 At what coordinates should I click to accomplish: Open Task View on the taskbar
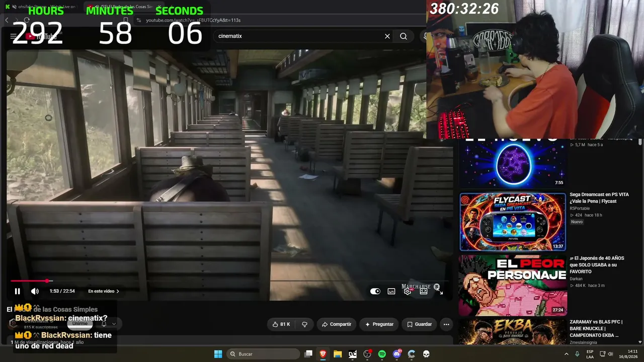click(308, 354)
